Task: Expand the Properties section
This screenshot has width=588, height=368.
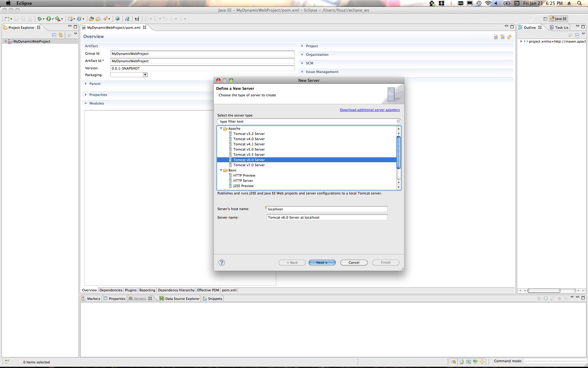Action: (86, 95)
